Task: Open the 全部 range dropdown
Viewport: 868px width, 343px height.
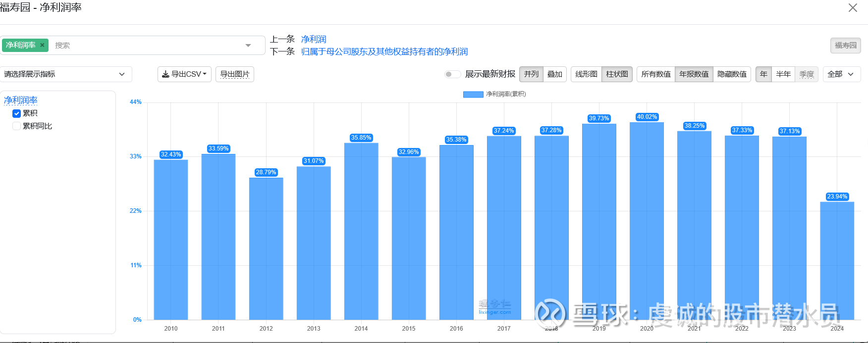Action: coord(842,74)
